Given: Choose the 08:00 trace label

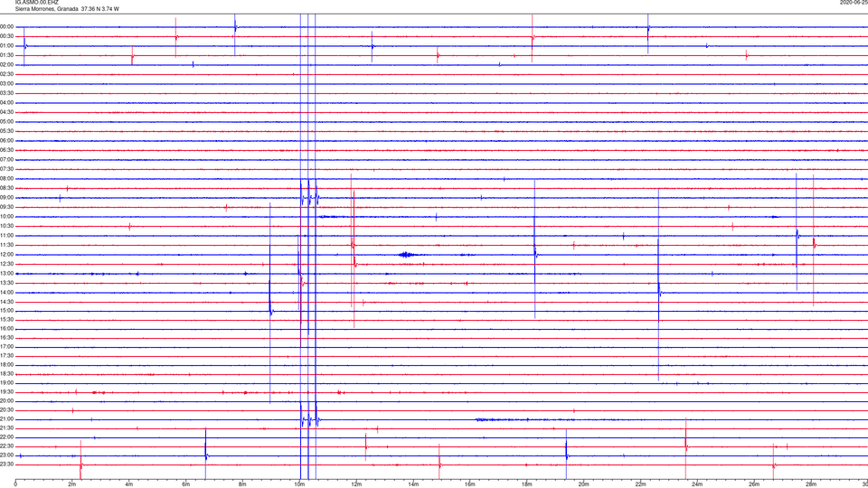Looking at the screenshot, I should click(x=6, y=178).
